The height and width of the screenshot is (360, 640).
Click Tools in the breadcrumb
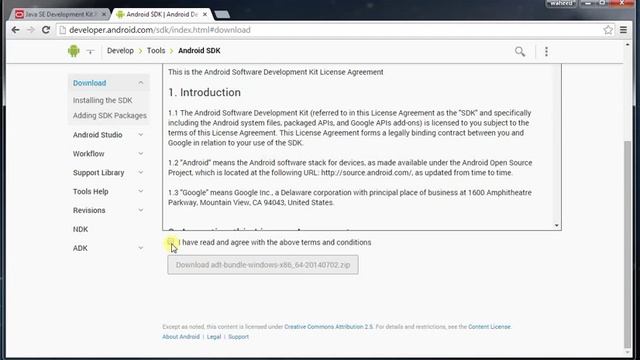pyautogui.click(x=156, y=51)
